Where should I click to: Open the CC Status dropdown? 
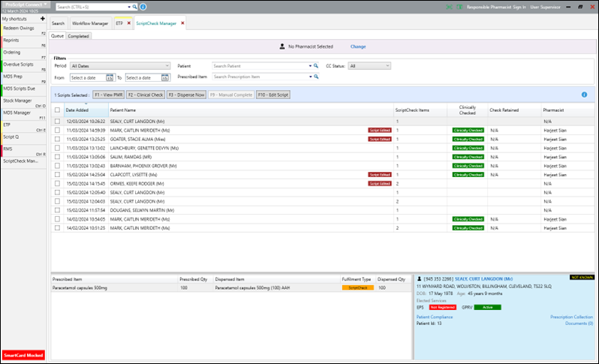(x=369, y=66)
